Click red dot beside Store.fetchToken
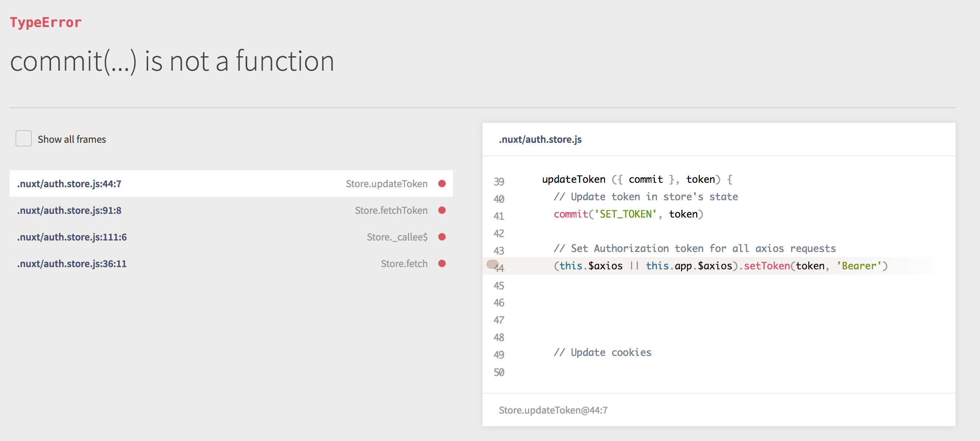Image resolution: width=980 pixels, height=441 pixels. pos(442,210)
